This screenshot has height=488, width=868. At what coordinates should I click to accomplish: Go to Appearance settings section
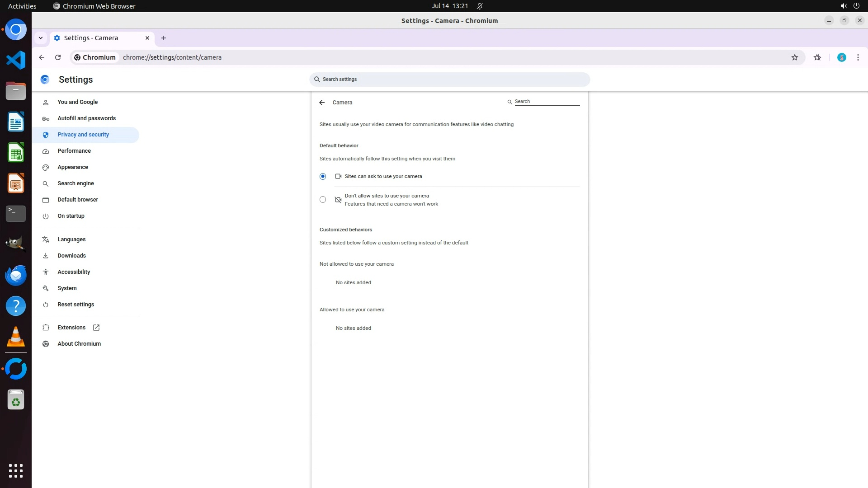(x=73, y=167)
